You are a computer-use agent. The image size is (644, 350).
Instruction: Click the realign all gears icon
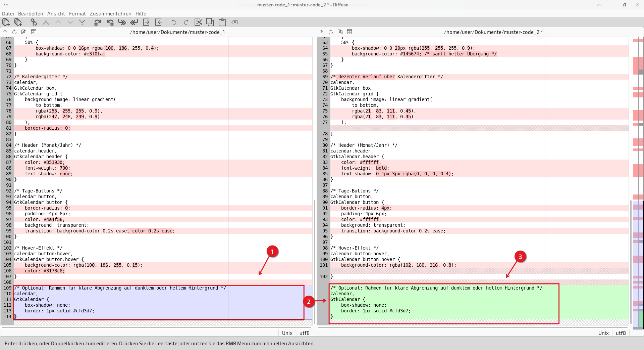[34, 22]
